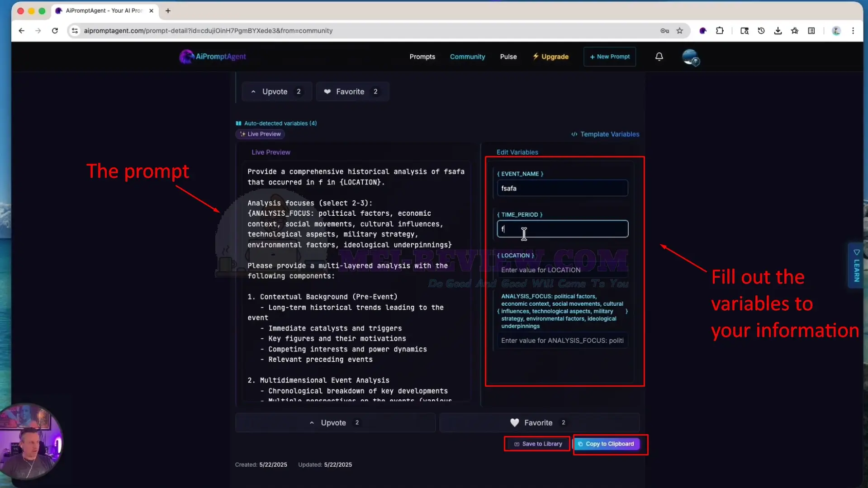Click the Upgrade link
The height and width of the screenshot is (488, 868).
pyautogui.click(x=550, y=57)
